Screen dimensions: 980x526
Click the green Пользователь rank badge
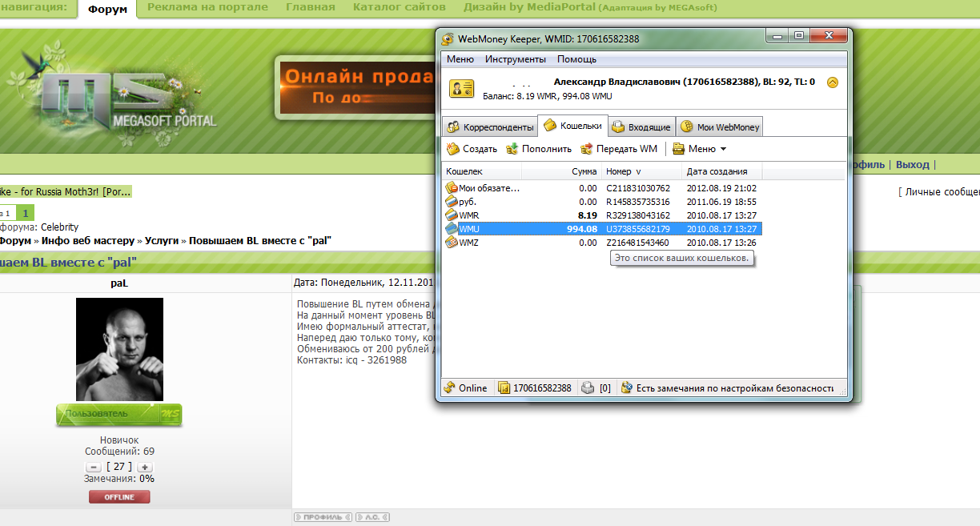[x=119, y=414]
